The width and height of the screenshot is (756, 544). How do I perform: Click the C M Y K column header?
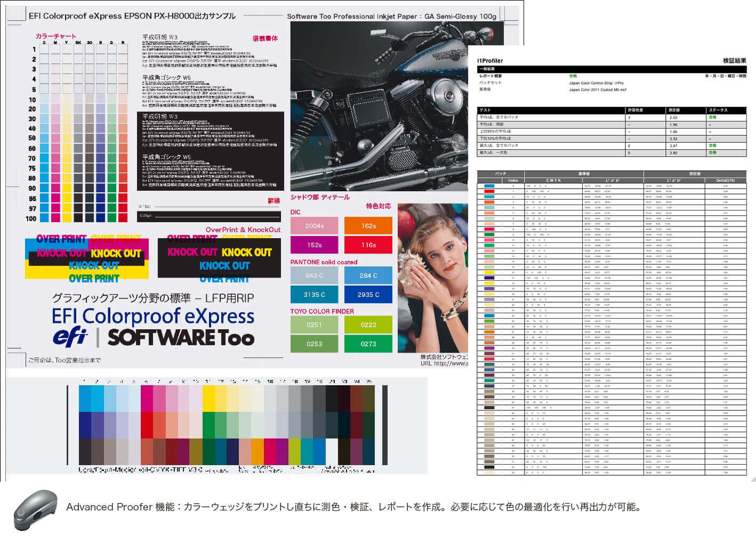coord(553,180)
